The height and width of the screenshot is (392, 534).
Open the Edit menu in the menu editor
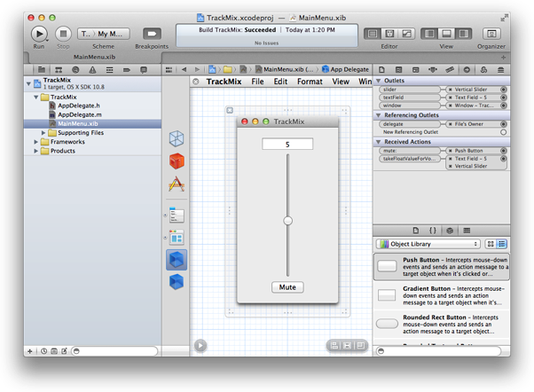280,82
